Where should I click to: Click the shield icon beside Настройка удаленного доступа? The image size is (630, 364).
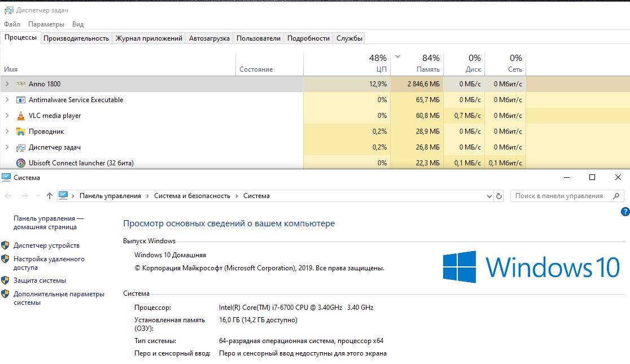(5, 258)
